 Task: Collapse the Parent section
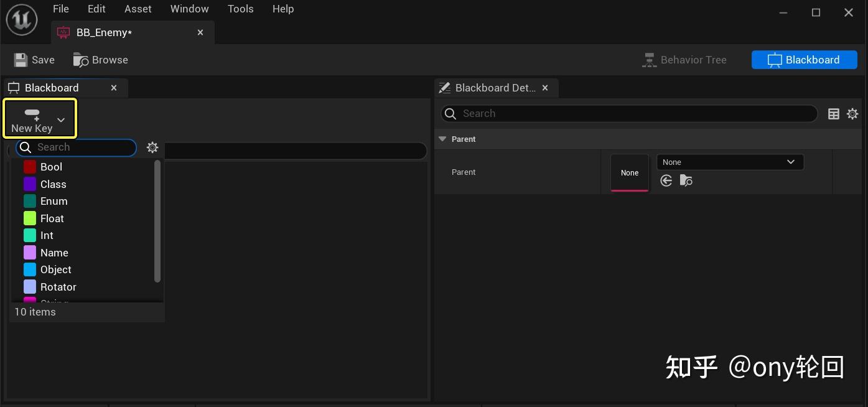[x=442, y=139]
